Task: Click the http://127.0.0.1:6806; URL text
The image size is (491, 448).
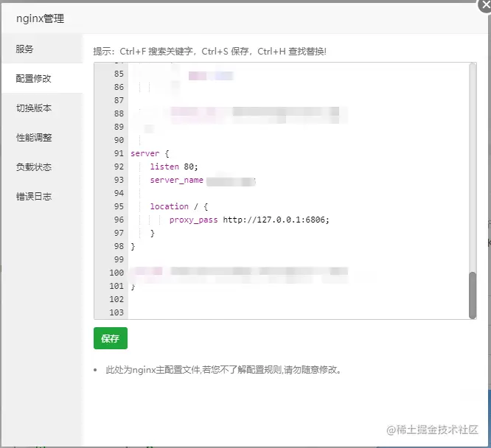Action: pos(276,220)
